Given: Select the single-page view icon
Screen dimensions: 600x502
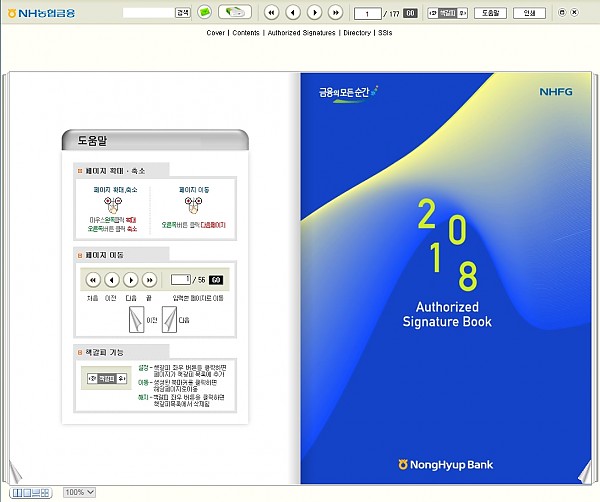Looking at the screenshot, I should [26, 493].
